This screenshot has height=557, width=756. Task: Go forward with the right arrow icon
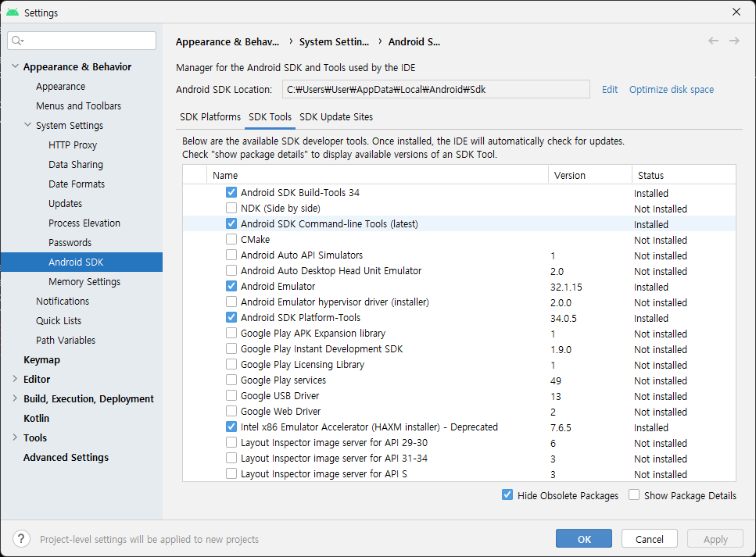click(x=734, y=41)
